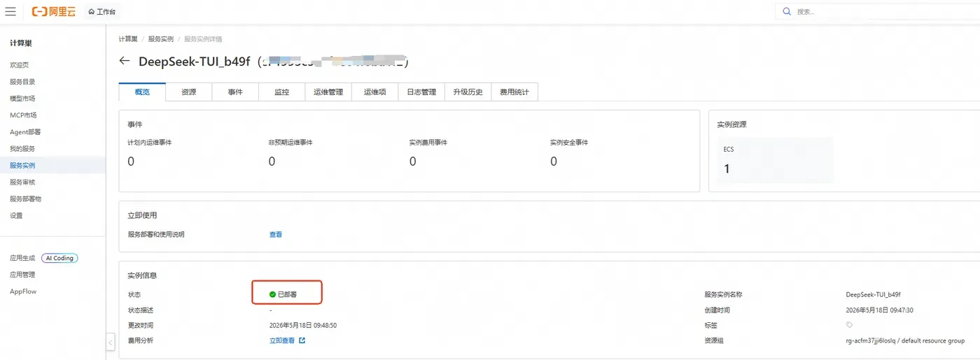Click the 计算巢 sidebar heading
980x360 pixels.
click(x=21, y=43)
